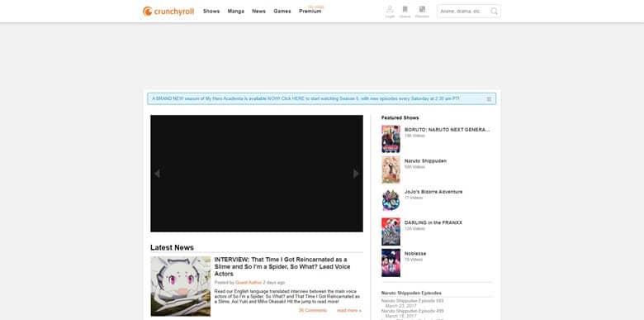Screen dimensions: 644x320
Task: Click the Noblesse poster thumbnail
Action: (391, 263)
